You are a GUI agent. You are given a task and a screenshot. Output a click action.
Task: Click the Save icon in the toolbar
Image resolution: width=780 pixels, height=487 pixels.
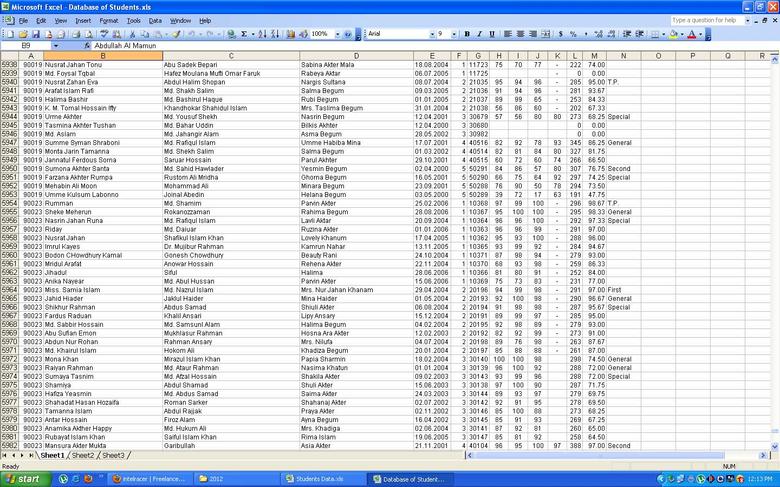point(35,34)
